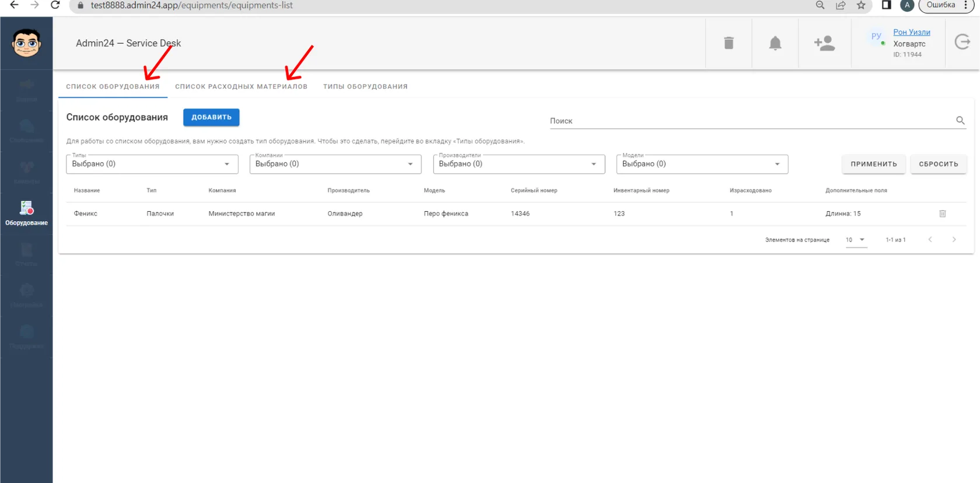Reset filters with Сбросить
The image size is (980, 483).
click(x=939, y=164)
